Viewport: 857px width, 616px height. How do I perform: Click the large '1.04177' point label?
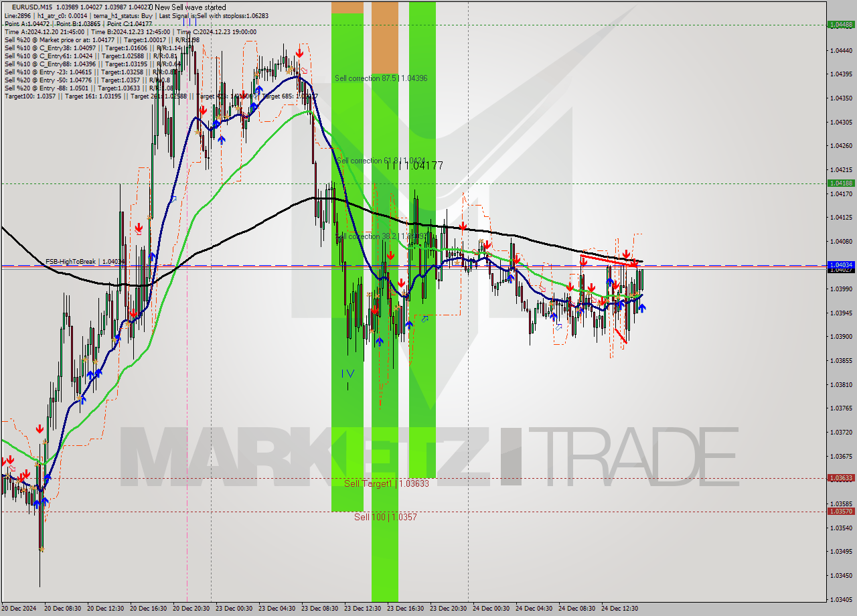click(x=414, y=165)
